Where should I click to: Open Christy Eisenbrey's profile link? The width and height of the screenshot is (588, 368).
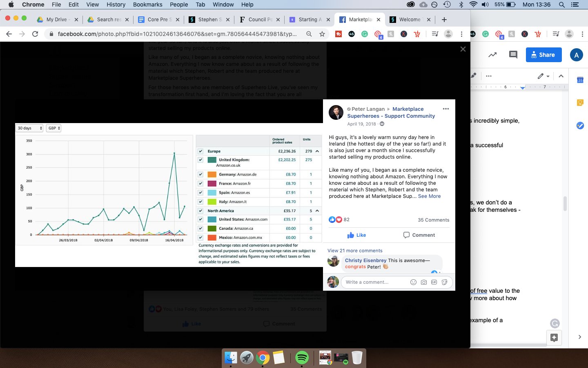365,260
